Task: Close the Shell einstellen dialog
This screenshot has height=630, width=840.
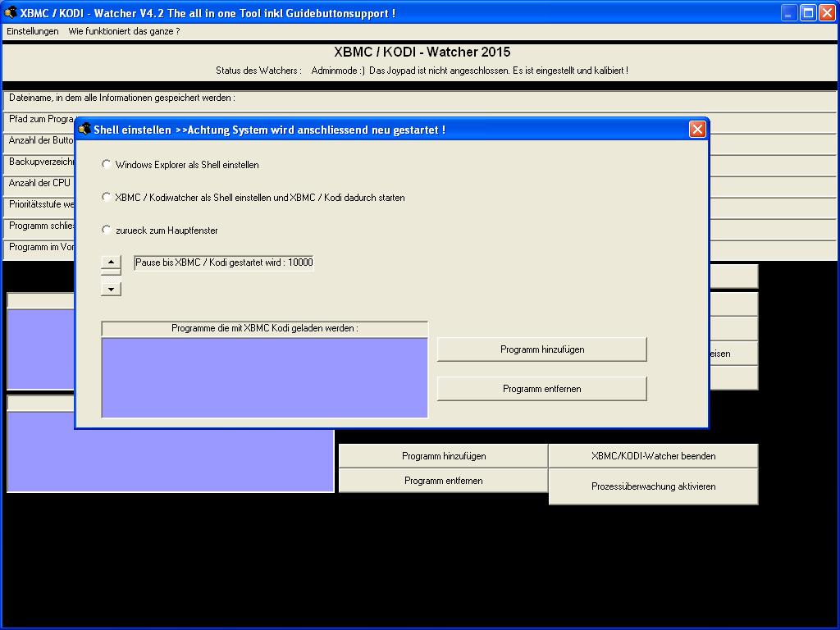Action: 697,129
